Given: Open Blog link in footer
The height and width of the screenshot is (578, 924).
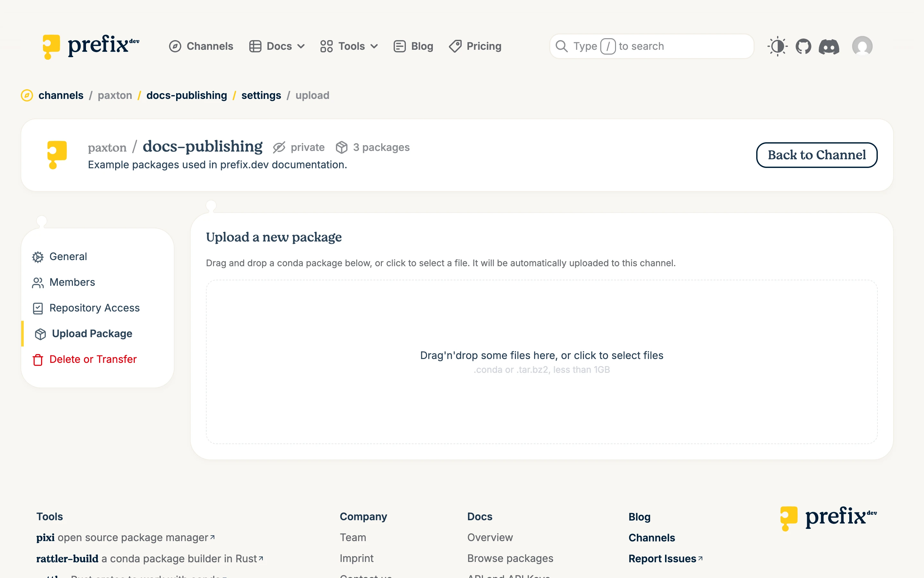Looking at the screenshot, I should (x=639, y=517).
